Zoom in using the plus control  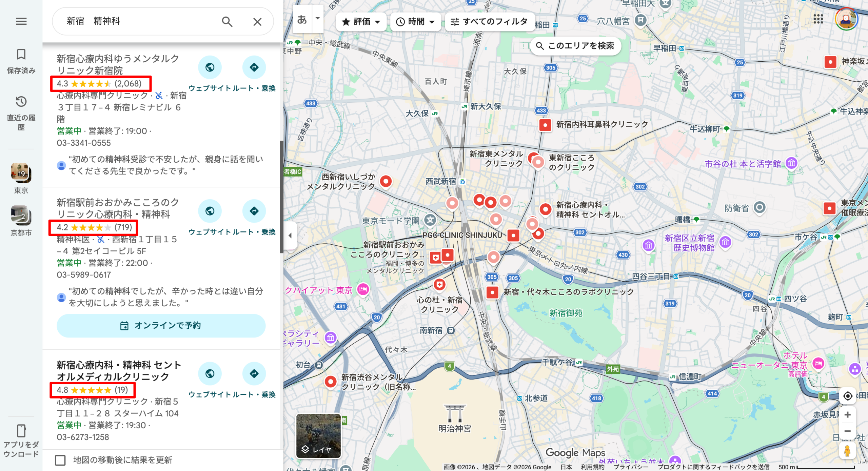(847, 414)
